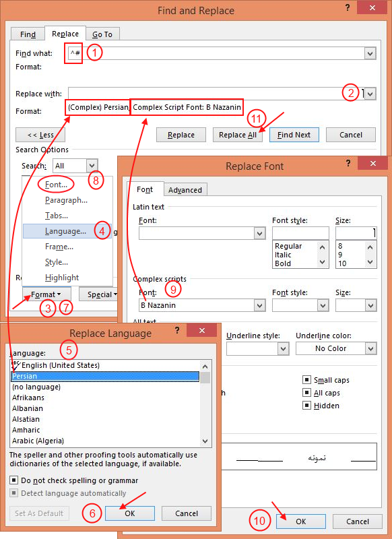
Task: Click the scroll-down arrow of Latin Size list
Action: click(370, 262)
